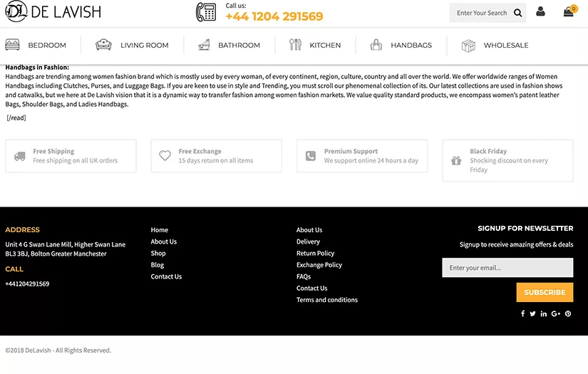Click the Black Friday heading
This screenshot has width=588, height=374.
(488, 151)
